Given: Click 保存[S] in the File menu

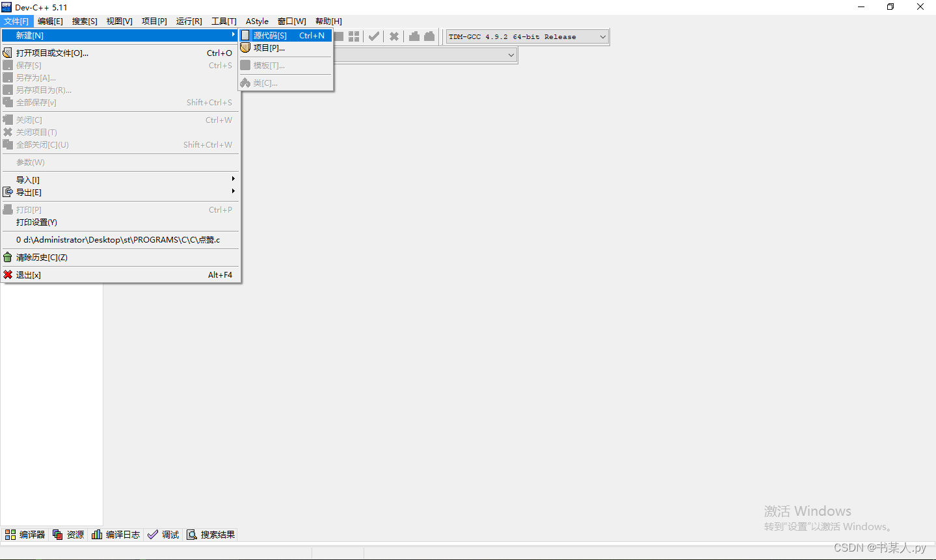Looking at the screenshot, I should 120,65.
